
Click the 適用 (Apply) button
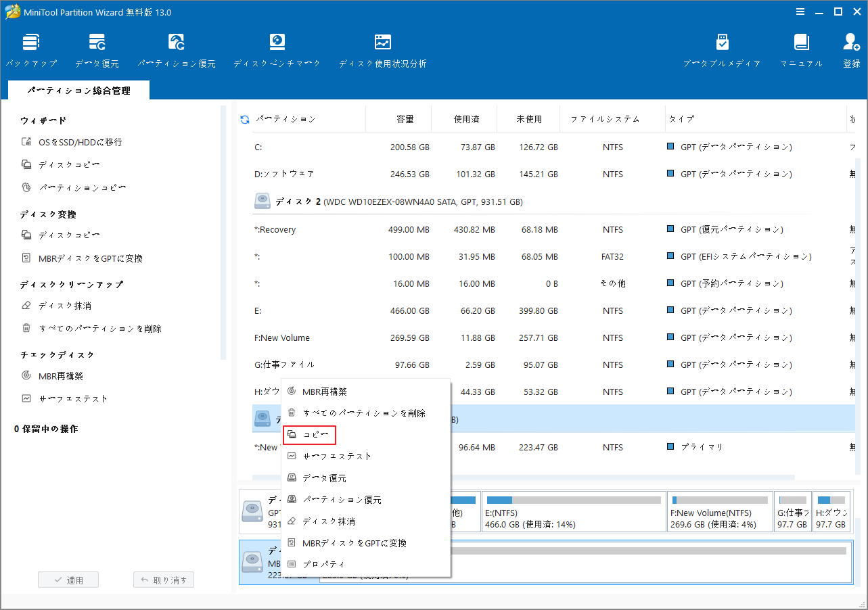point(68,579)
